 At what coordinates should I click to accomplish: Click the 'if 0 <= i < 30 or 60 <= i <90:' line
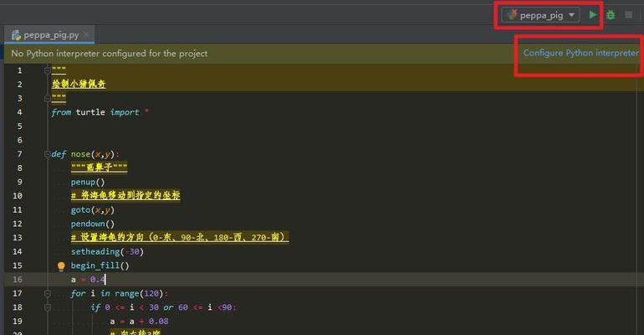tap(163, 307)
